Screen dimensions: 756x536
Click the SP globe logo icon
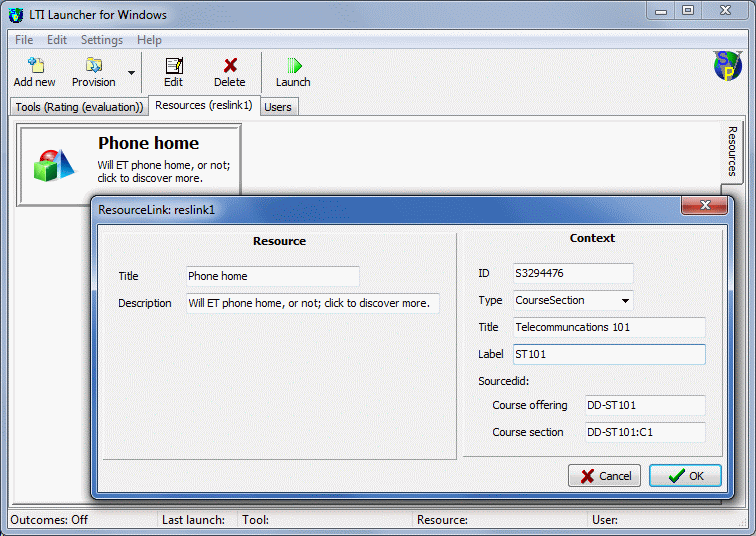coord(728,66)
